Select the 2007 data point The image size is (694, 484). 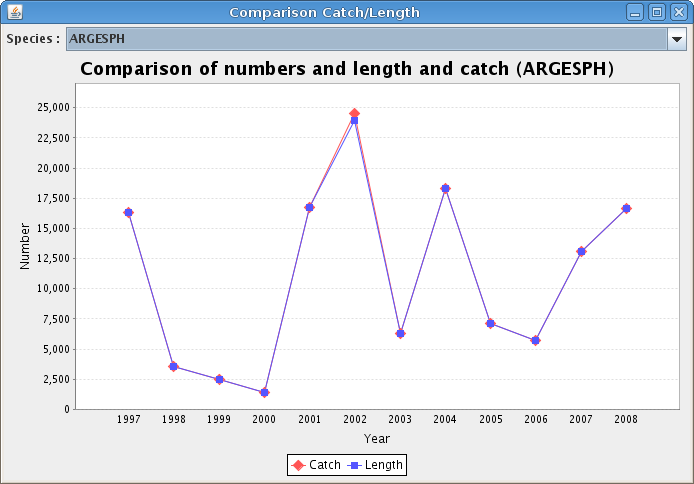pyautogui.click(x=581, y=251)
